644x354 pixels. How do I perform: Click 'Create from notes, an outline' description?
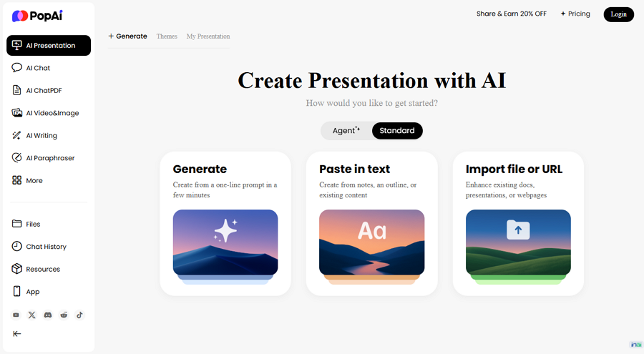(x=368, y=190)
